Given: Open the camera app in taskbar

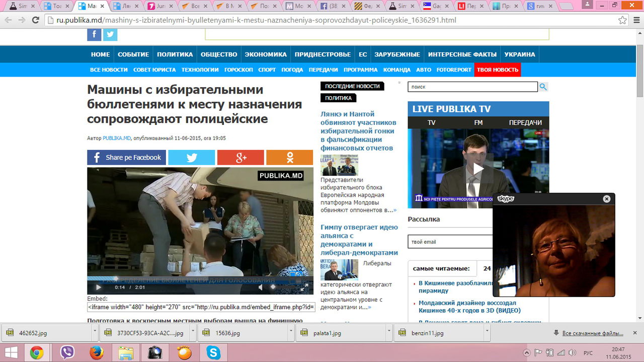Looking at the screenshot, I should pos(155,352).
